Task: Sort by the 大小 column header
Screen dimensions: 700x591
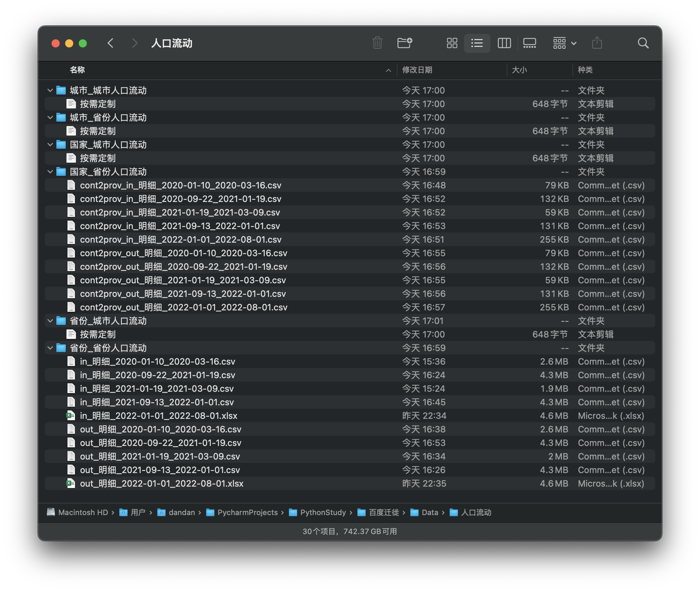Action: coord(519,70)
